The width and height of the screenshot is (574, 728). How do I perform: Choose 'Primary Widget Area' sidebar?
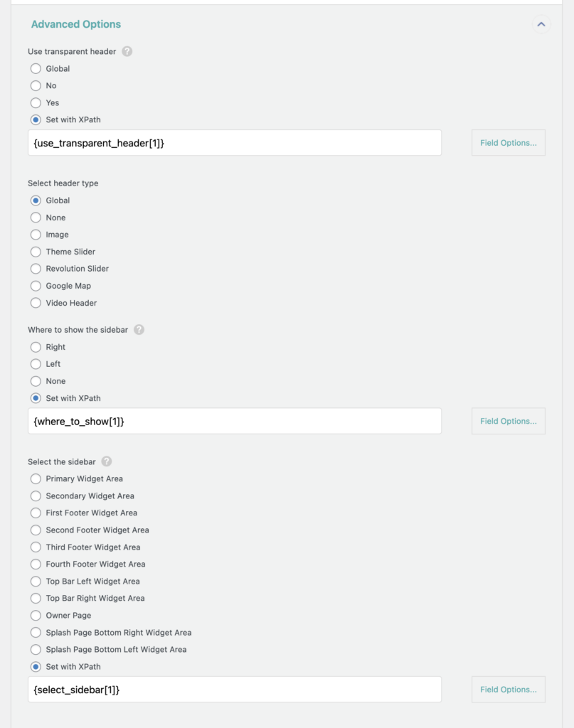(36, 478)
